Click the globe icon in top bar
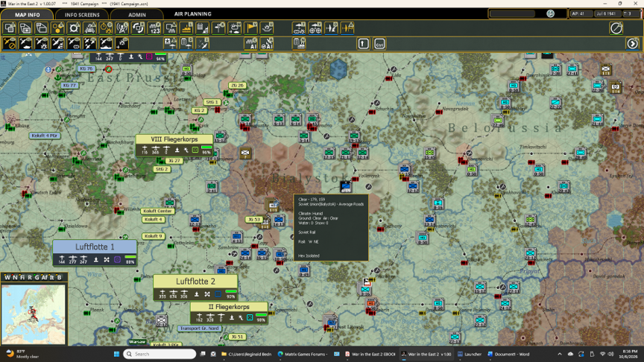The height and width of the screenshot is (362, 644). pos(550,13)
